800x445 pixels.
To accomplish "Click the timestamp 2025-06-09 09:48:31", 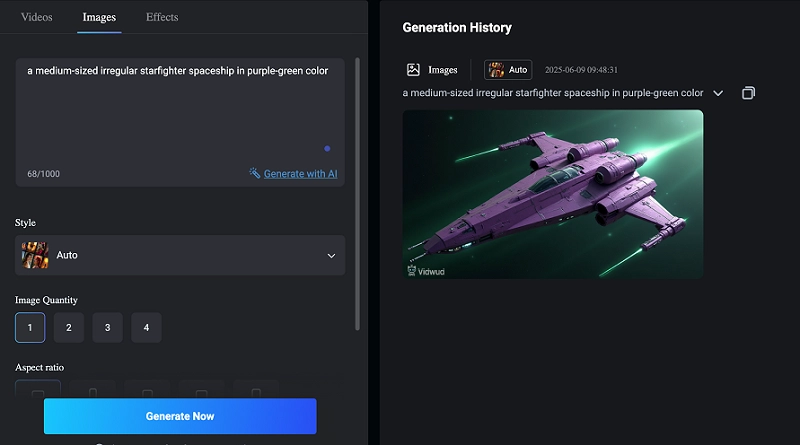I will 581,70.
